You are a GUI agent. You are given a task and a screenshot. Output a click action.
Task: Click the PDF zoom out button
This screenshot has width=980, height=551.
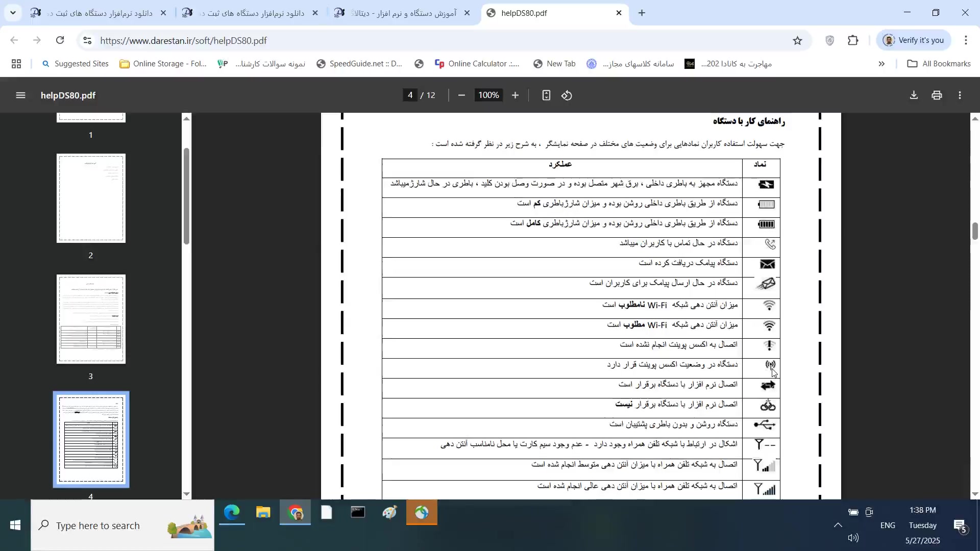coord(461,95)
